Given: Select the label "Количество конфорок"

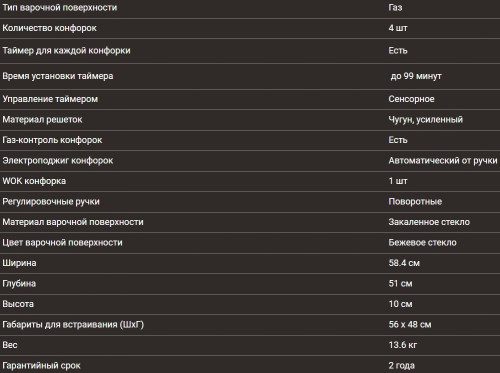Looking at the screenshot, I should tap(49, 28).
